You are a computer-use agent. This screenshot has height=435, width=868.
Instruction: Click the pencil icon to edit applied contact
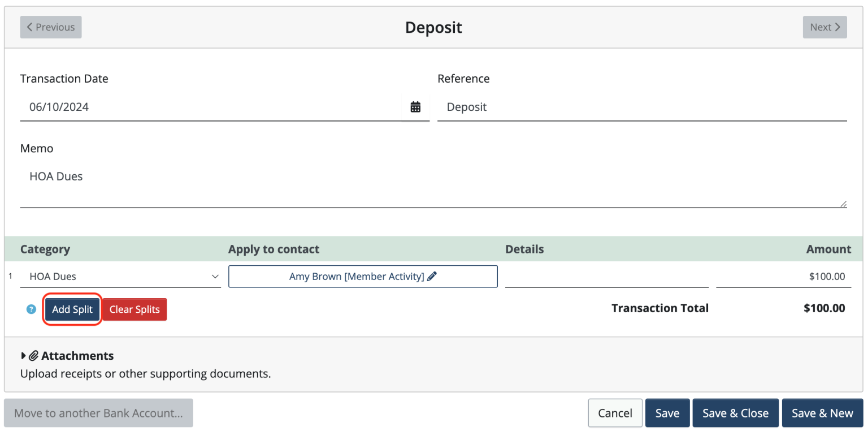(432, 276)
